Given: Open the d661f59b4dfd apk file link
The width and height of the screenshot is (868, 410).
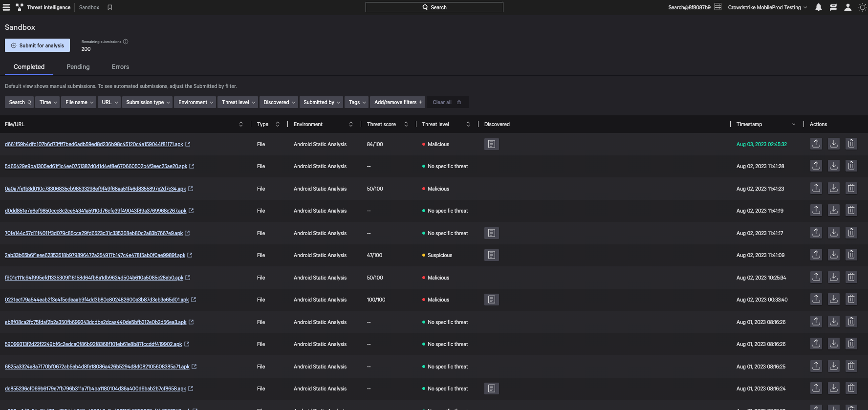Looking at the screenshot, I should pyautogui.click(x=94, y=144).
